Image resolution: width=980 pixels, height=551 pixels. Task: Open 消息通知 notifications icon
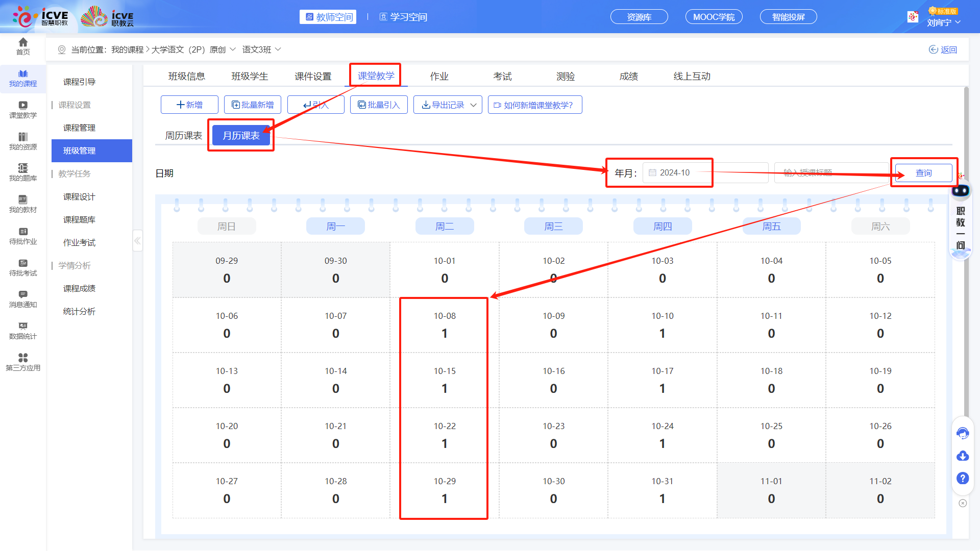pos(22,299)
